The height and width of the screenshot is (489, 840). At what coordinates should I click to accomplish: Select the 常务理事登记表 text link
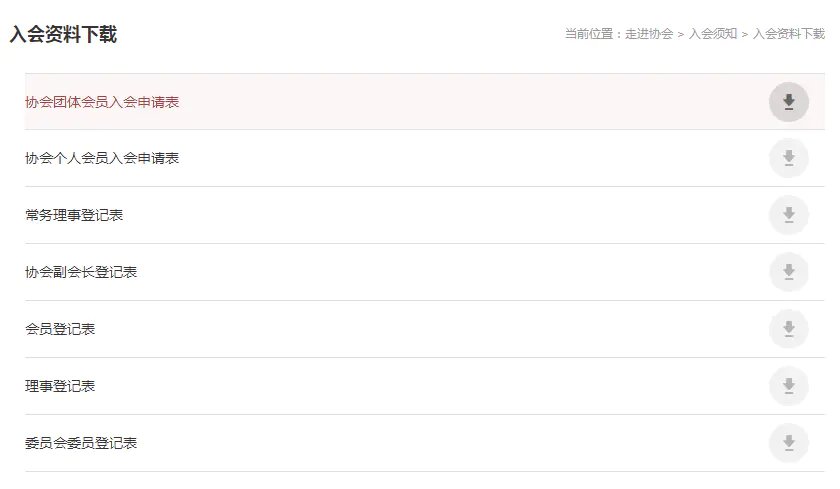[74, 215]
